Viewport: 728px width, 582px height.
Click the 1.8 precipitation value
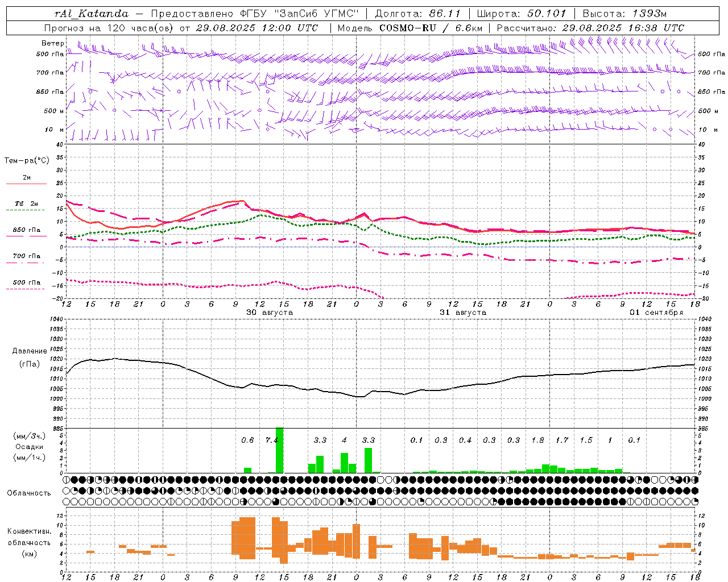(537, 440)
